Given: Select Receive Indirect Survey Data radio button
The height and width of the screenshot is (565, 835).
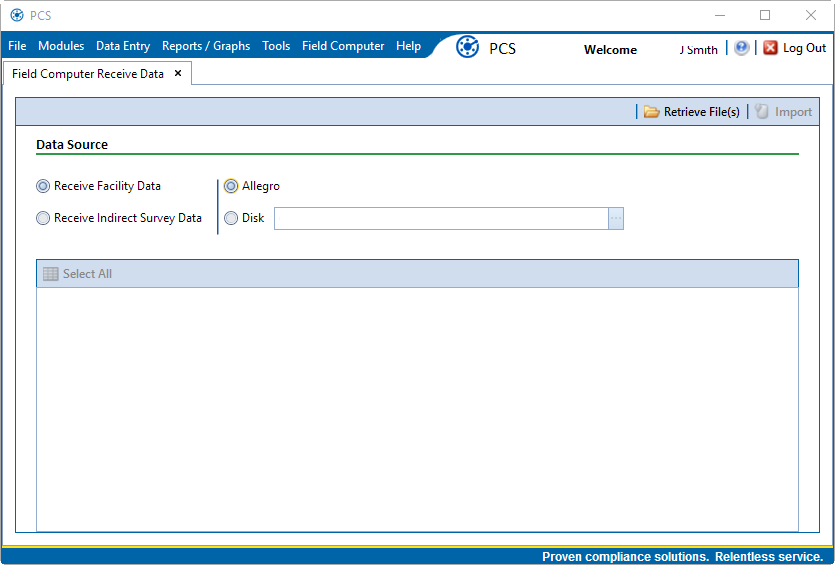Looking at the screenshot, I should [43, 218].
